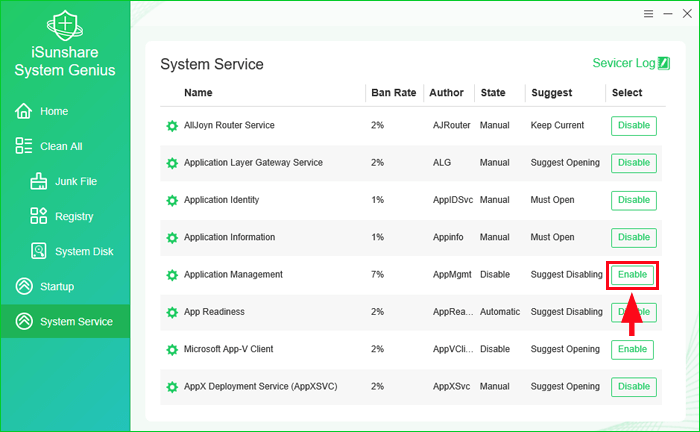Image resolution: width=700 pixels, height=432 pixels.
Task: Click the Select column header
Action: click(627, 93)
